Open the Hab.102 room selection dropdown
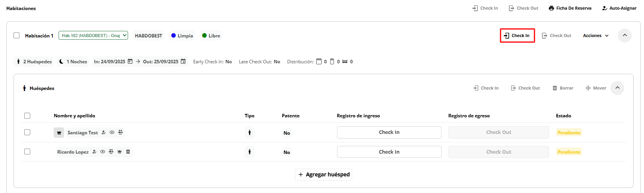This screenshot has height=193, width=644. (93, 36)
